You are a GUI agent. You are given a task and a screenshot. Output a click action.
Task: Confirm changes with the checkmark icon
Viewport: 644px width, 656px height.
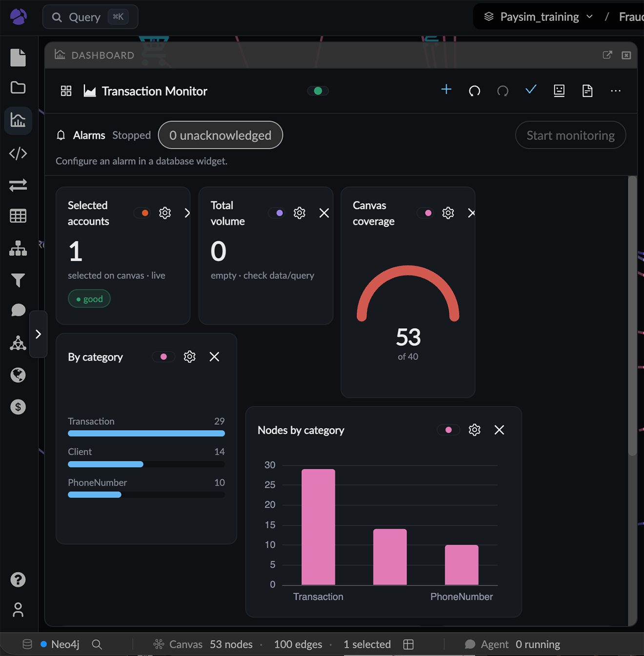(x=531, y=90)
